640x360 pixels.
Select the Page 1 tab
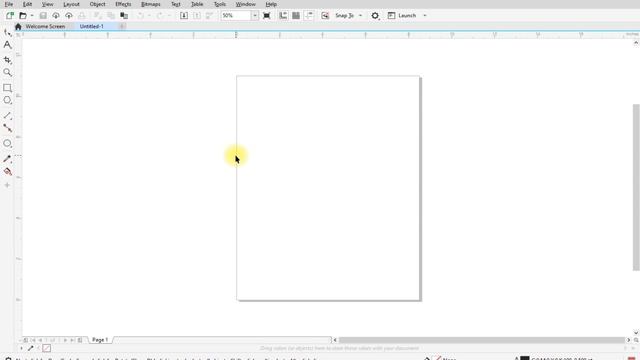pyautogui.click(x=100, y=340)
